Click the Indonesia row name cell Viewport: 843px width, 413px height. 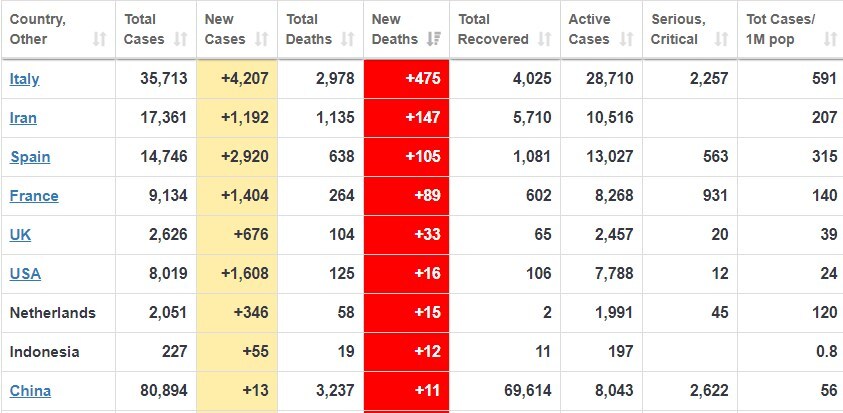[x=44, y=352]
